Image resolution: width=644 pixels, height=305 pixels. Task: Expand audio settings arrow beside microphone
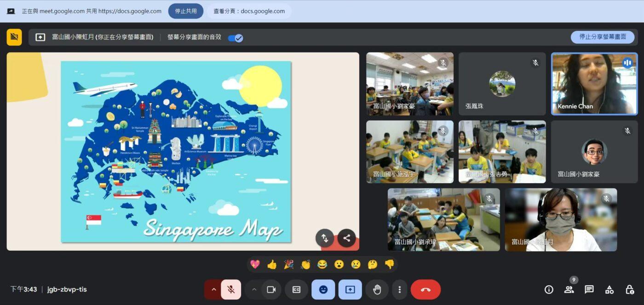coord(213,289)
